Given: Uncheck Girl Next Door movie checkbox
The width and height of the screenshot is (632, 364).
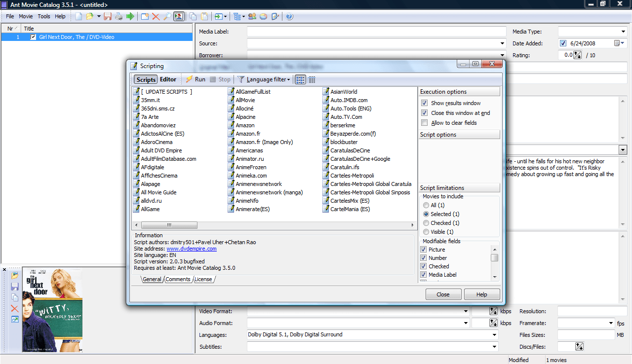Looking at the screenshot, I should 33,37.
